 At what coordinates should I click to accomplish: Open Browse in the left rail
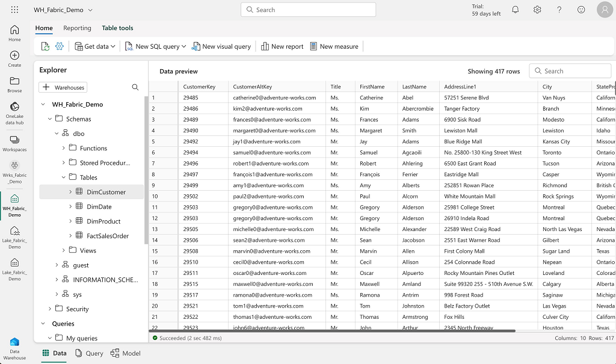(14, 84)
